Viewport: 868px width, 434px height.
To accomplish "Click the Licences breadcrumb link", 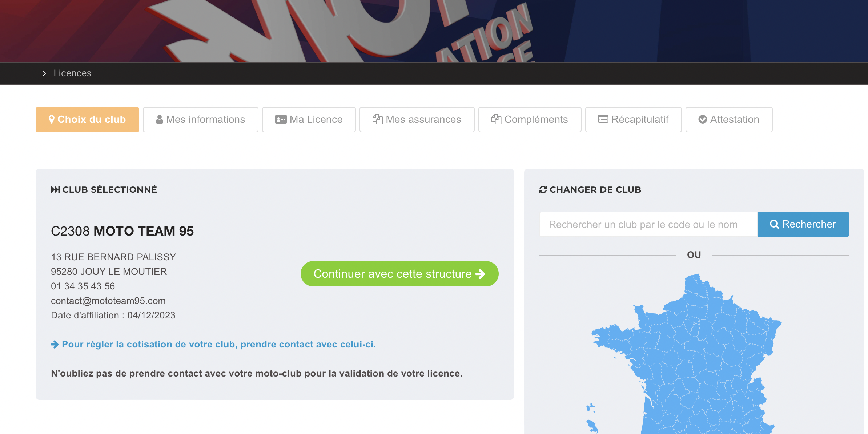I will tap(72, 73).
